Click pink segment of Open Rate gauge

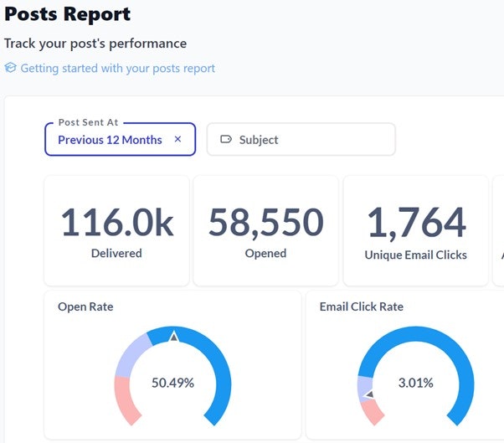126,400
